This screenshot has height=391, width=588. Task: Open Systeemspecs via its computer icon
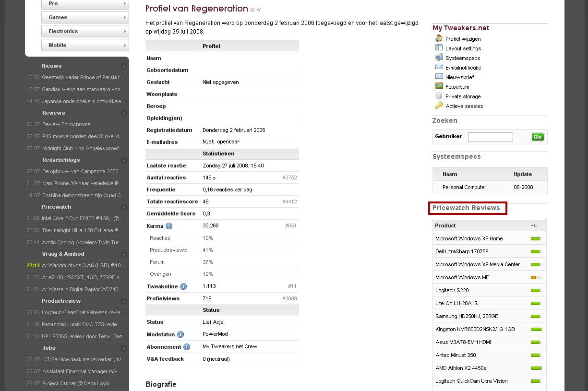(x=439, y=58)
